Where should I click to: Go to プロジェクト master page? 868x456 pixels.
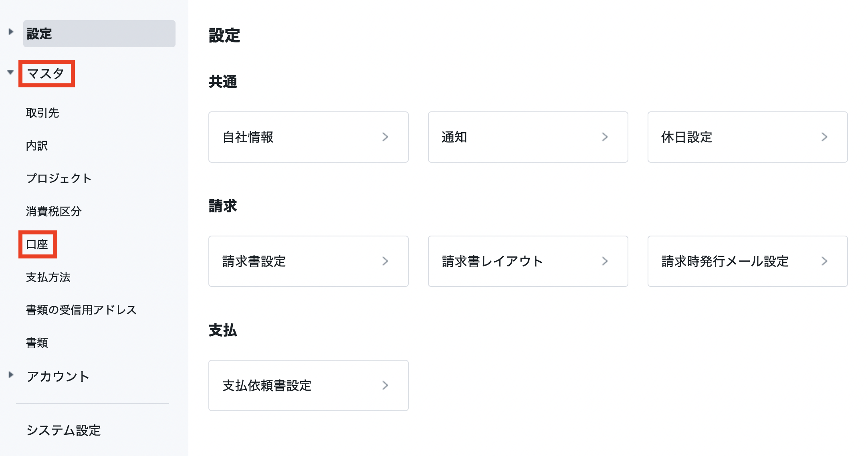click(59, 178)
